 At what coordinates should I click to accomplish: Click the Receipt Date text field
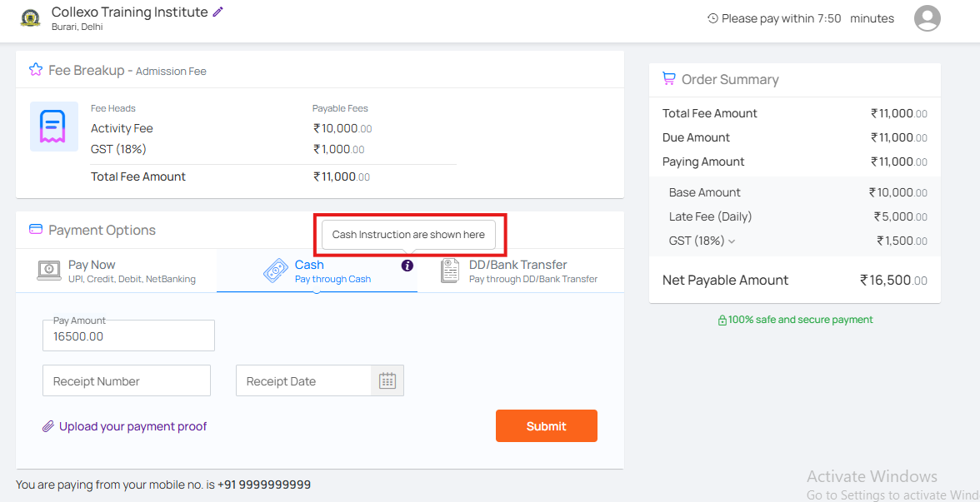click(303, 380)
